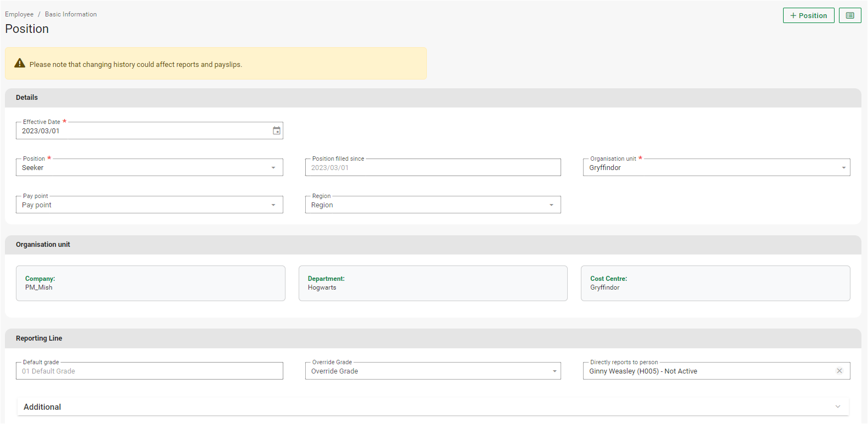The width and height of the screenshot is (868, 424).
Task: Open Basic Information breadcrumb link
Action: click(x=71, y=14)
